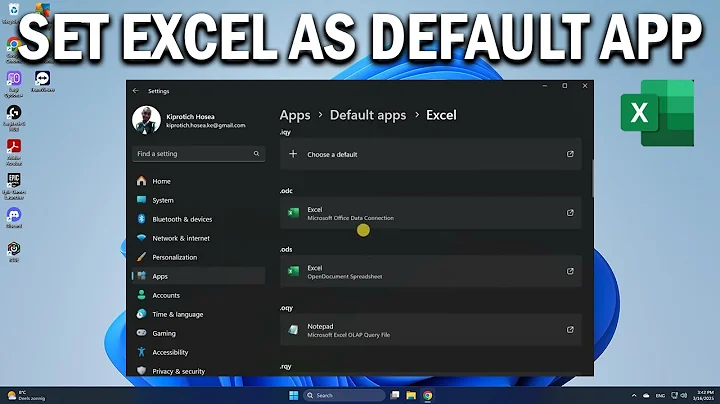Viewport: 720px width, 404px height.
Task: Change Notepad default for .oqy files
Action: (x=431, y=330)
